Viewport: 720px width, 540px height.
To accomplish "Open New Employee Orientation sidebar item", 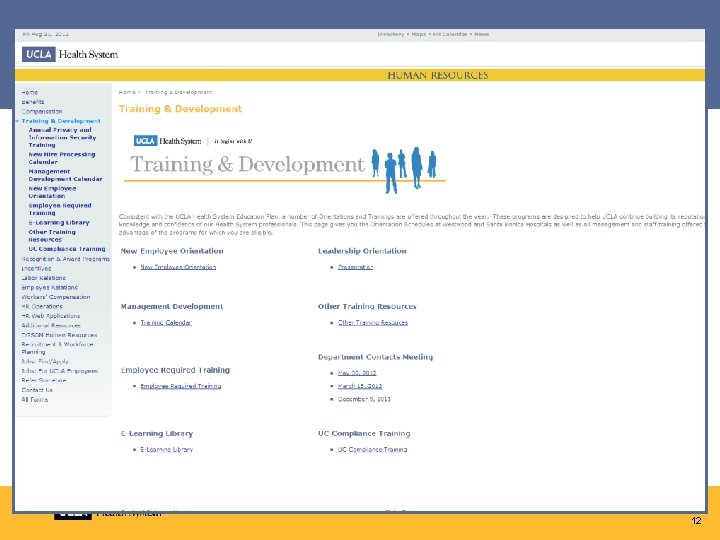I will (52, 192).
